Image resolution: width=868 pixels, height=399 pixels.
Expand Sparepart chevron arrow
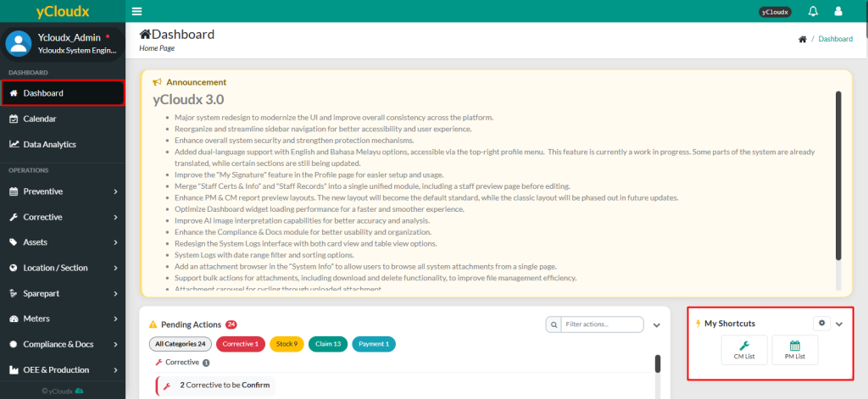(x=115, y=293)
